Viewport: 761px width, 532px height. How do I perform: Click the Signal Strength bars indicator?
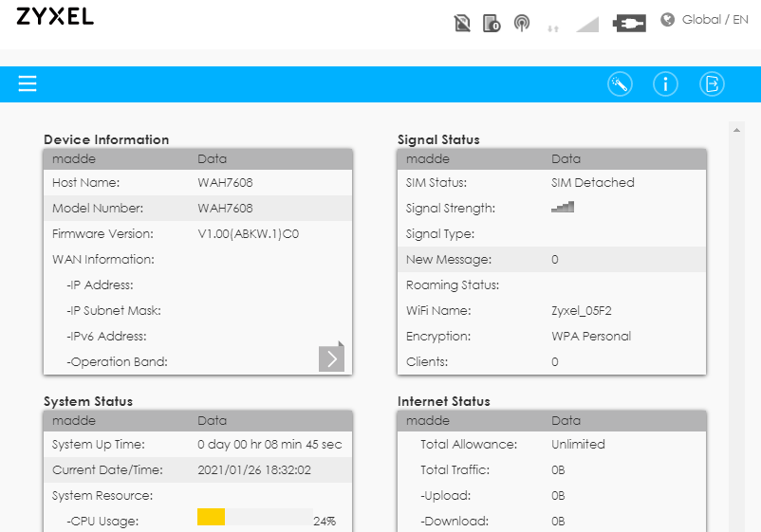coord(563,207)
